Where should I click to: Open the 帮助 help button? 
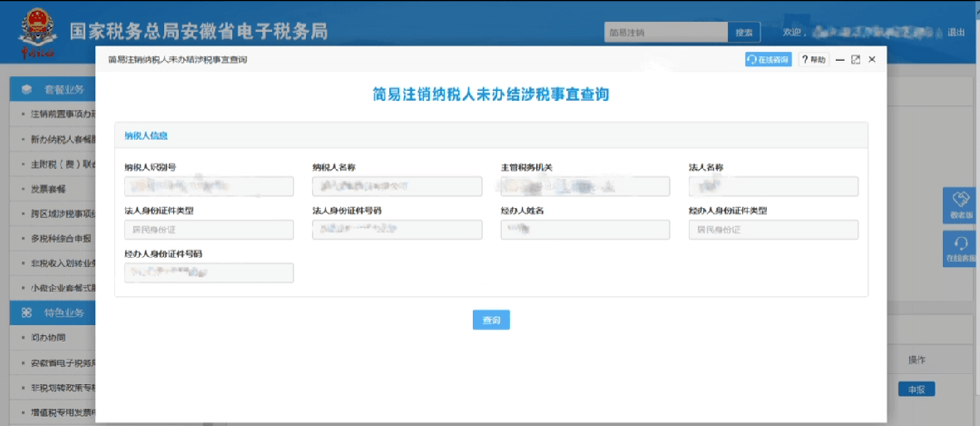point(814,60)
